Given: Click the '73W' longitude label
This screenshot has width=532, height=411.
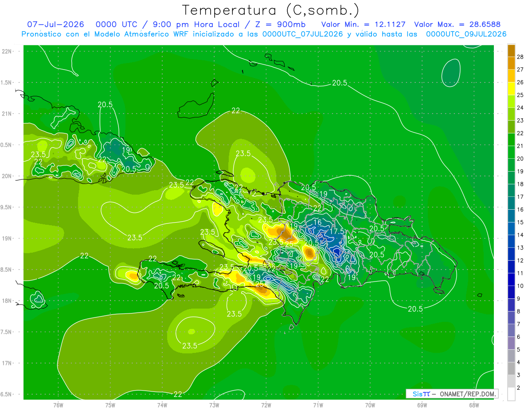Looking at the screenshot, I should [x=214, y=405].
